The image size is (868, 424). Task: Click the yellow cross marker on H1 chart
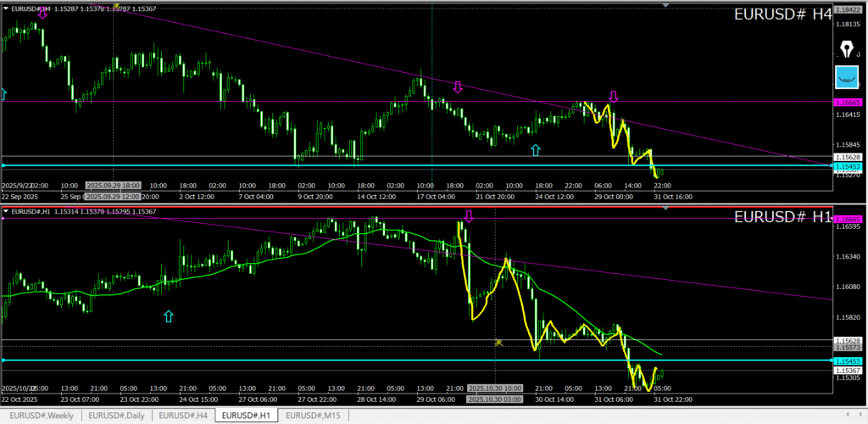[499, 343]
